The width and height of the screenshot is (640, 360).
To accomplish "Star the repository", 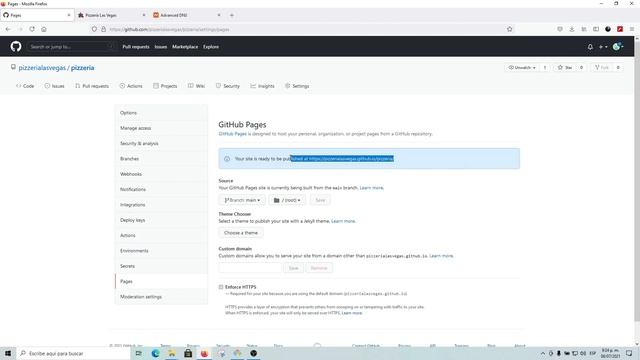I will coord(565,67).
